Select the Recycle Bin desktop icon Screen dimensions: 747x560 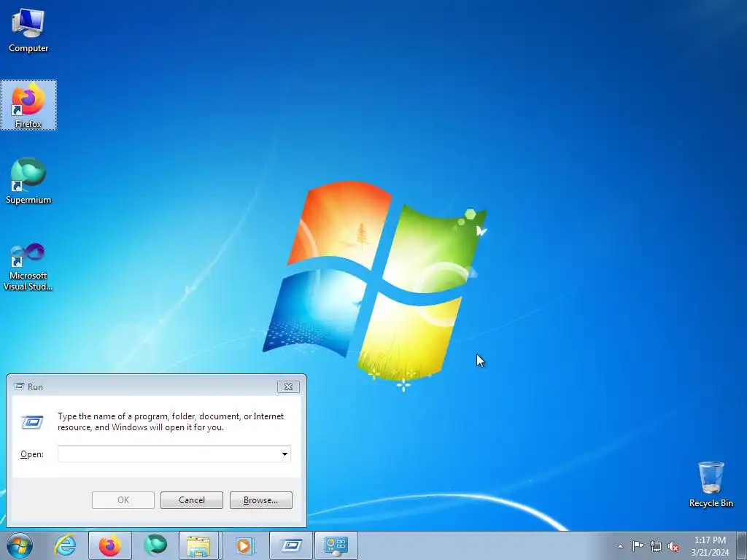click(711, 484)
